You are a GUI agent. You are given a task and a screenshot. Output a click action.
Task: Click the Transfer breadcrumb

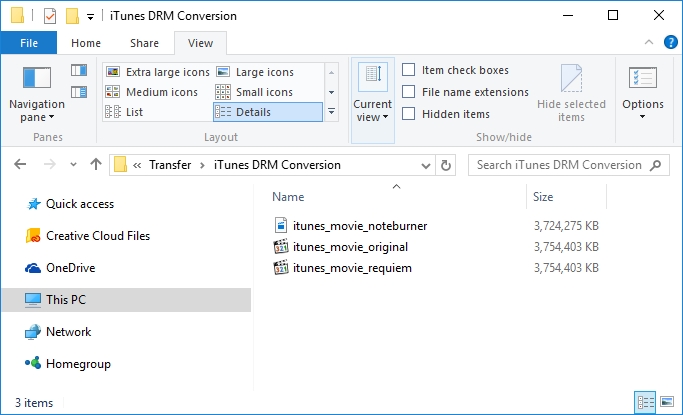click(x=170, y=165)
